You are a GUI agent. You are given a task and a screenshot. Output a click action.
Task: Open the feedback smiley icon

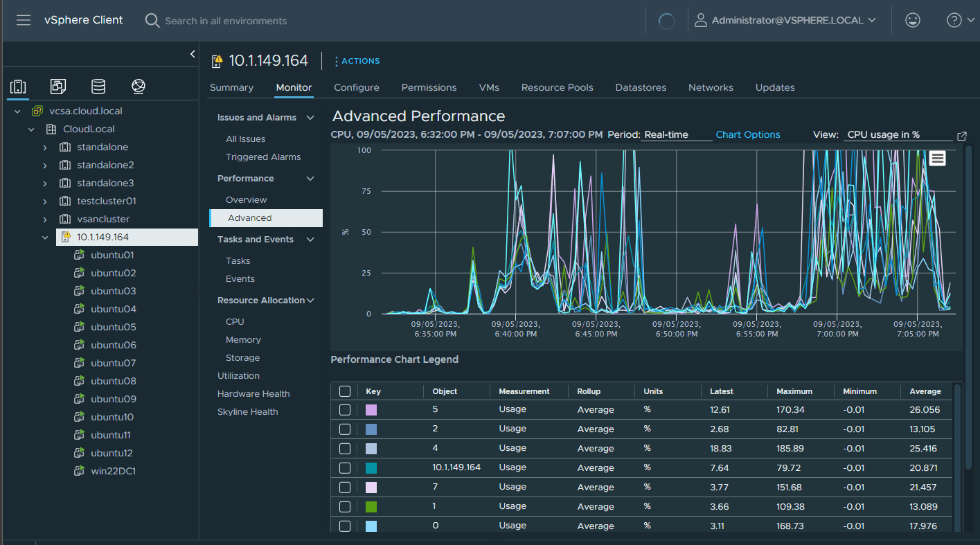913,20
